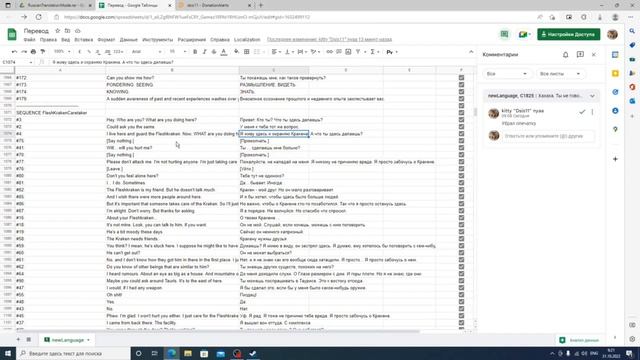Start a Google Meet call
This screenshot has width=640, height=360.
point(524,34)
